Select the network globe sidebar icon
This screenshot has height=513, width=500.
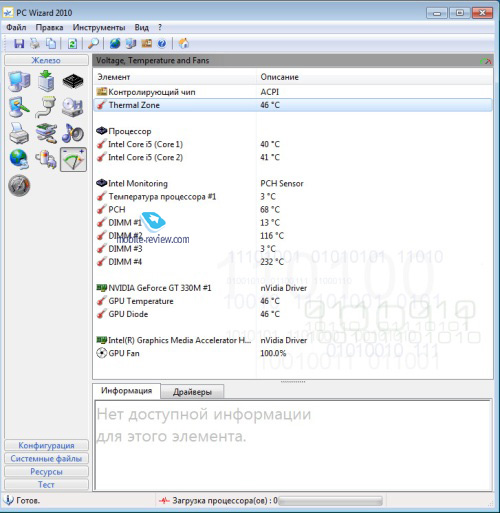coord(19,159)
